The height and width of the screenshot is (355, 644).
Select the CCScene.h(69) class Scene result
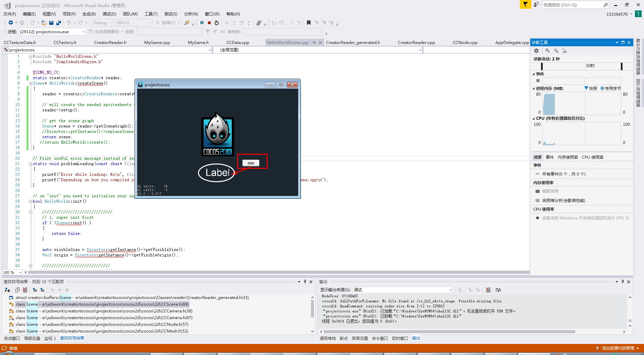(102, 304)
